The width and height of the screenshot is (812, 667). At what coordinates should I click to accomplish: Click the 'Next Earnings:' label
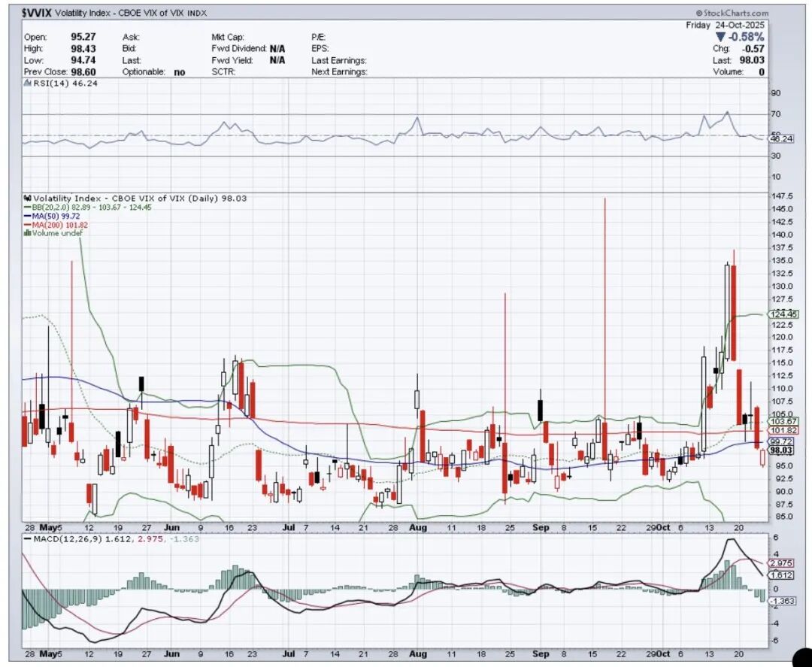(x=339, y=72)
